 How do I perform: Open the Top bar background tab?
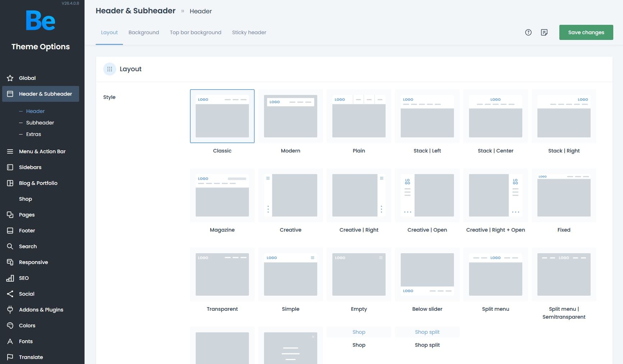(x=196, y=32)
